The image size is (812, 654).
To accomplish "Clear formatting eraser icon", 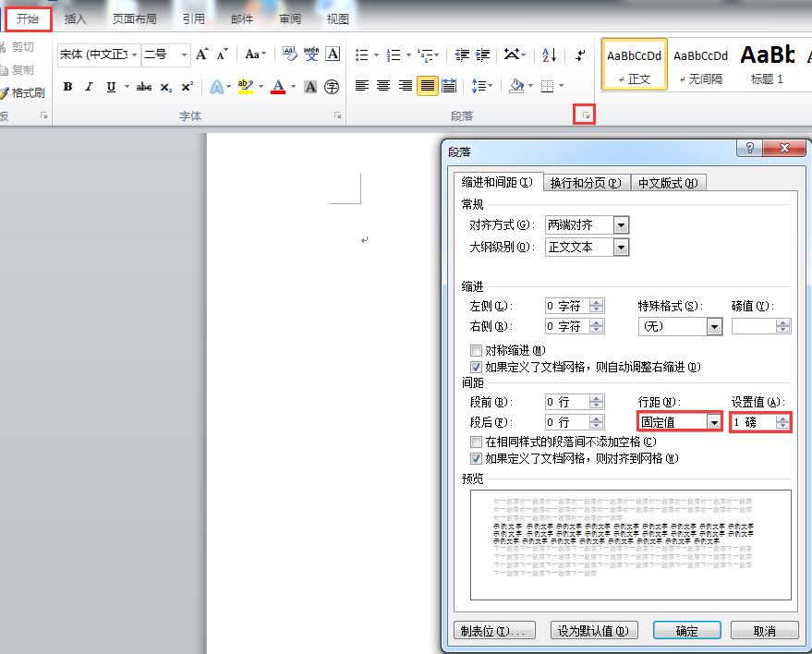I will click(x=290, y=54).
